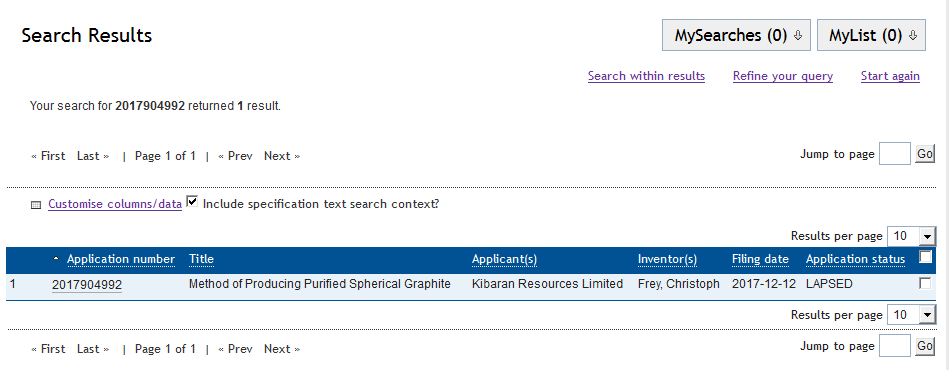Open the MyList (0) dropdown button
This screenshot has width=949, height=370.
point(871,35)
